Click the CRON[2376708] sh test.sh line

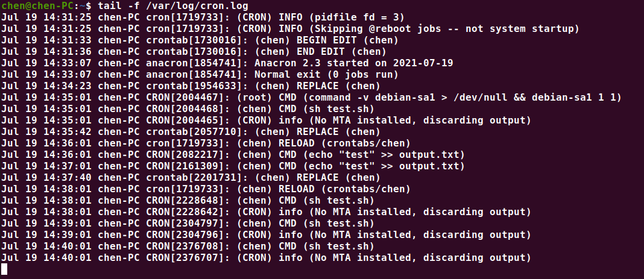tap(188, 247)
